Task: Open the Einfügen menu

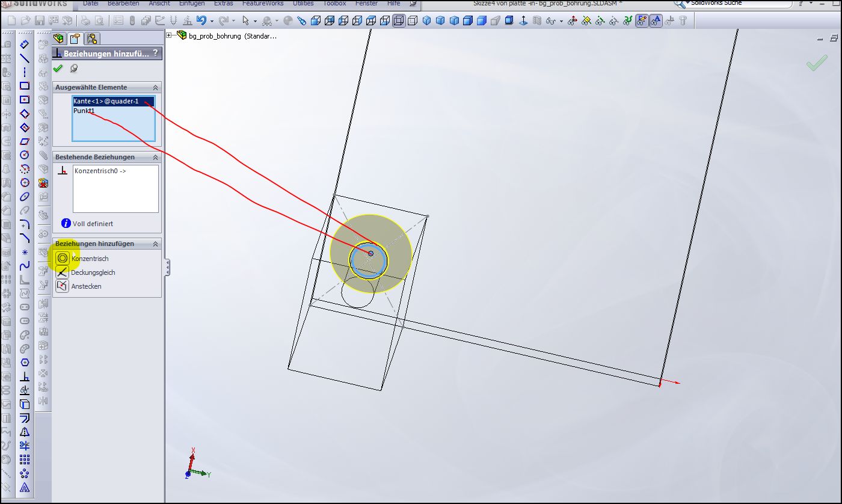Action: click(x=192, y=4)
